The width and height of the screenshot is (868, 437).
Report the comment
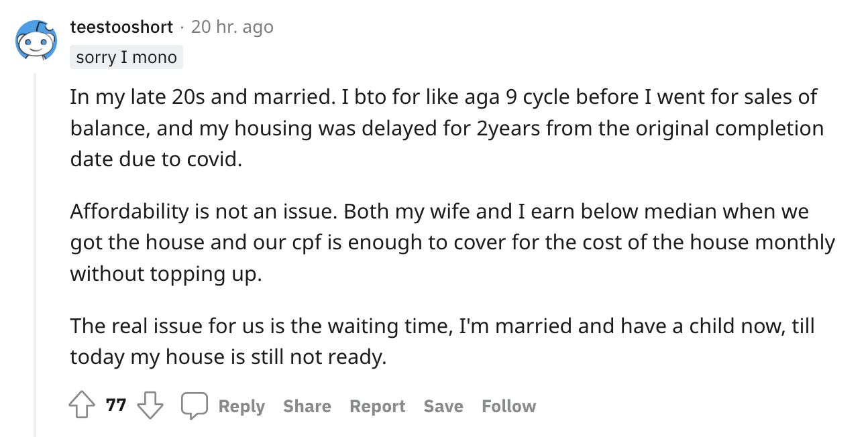coord(377,406)
